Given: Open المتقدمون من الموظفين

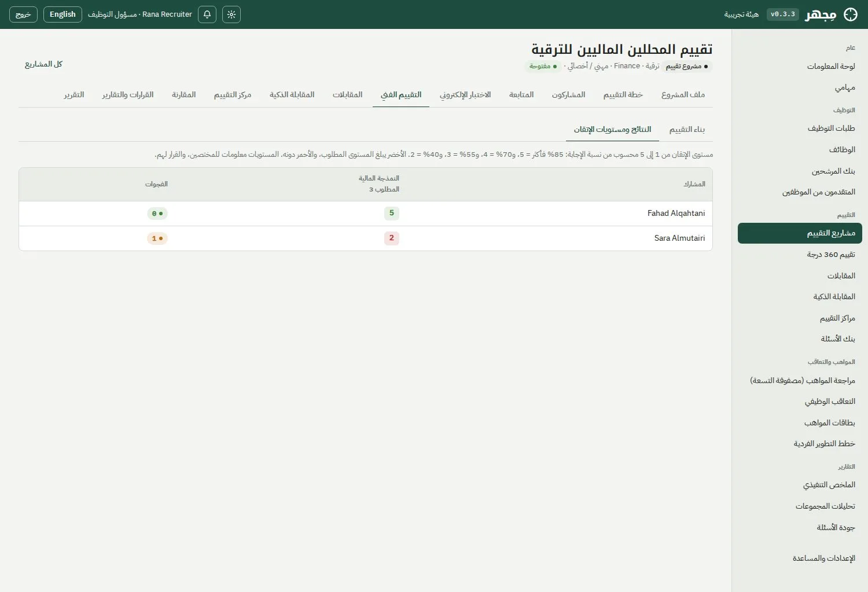Looking at the screenshot, I should point(800,192).
